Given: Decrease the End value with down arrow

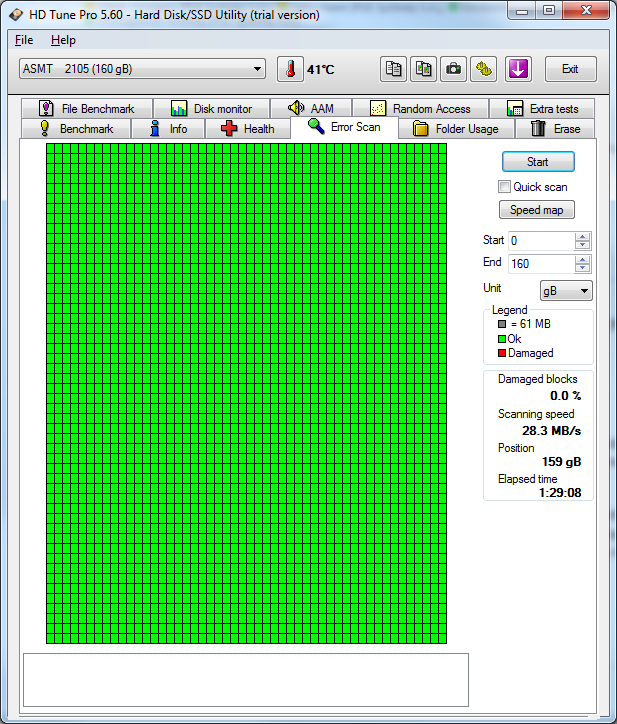Looking at the screenshot, I should pos(582,268).
